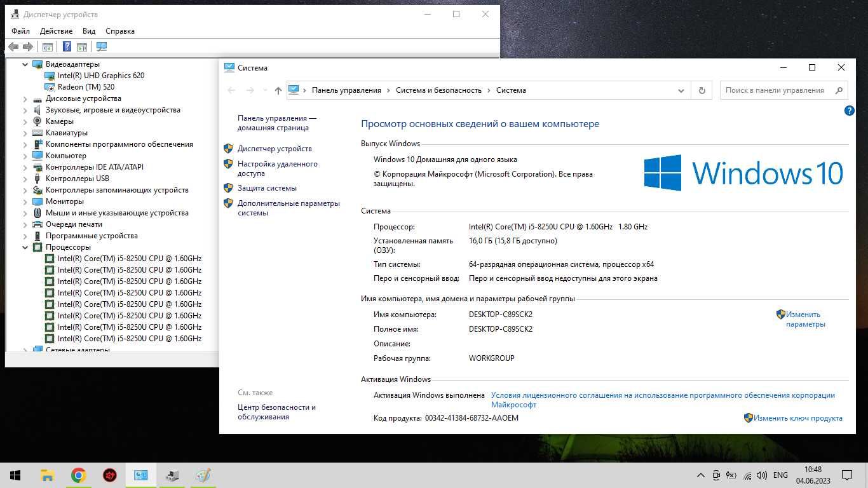Click the Device Manager taskbar icon

tap(172, 475)
